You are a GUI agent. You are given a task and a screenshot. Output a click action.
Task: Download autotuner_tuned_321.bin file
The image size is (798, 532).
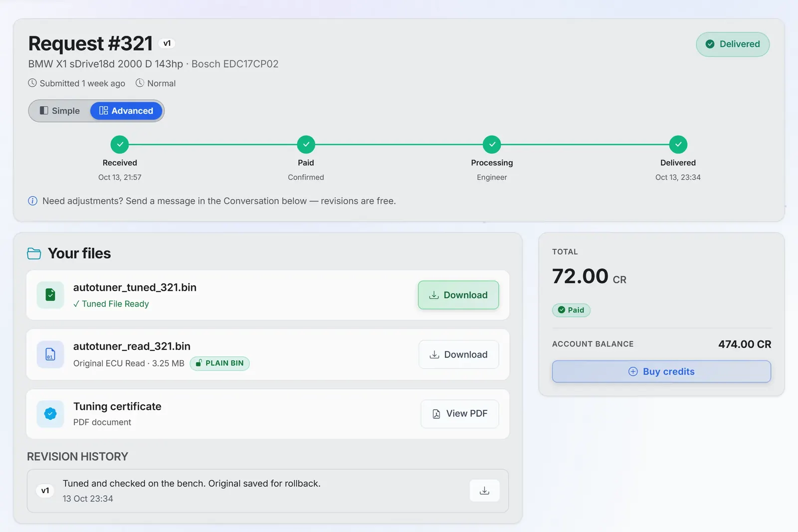click(x=458, y=295)
